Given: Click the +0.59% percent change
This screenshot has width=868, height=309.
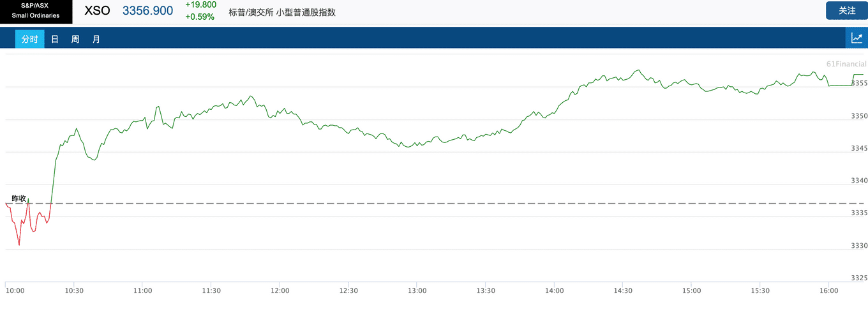Looking at the screenshot, I should coord(200,17).
